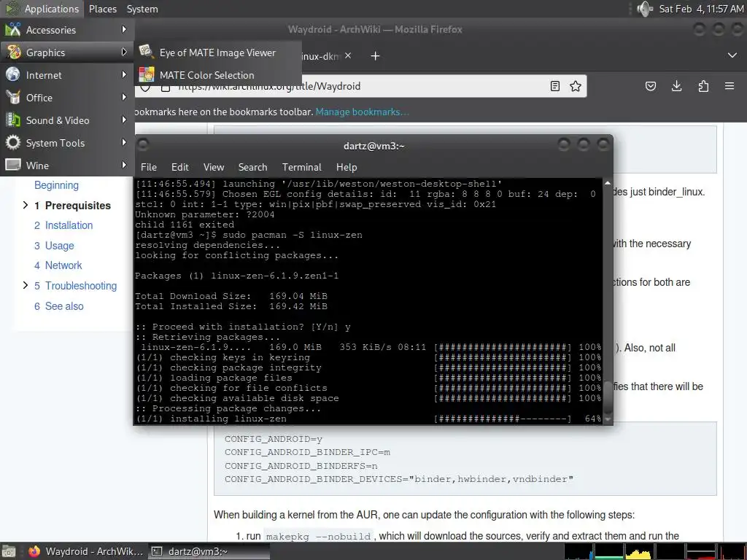Click the Wine monitor icon
747x560 pixels.
tap(13, 165)
